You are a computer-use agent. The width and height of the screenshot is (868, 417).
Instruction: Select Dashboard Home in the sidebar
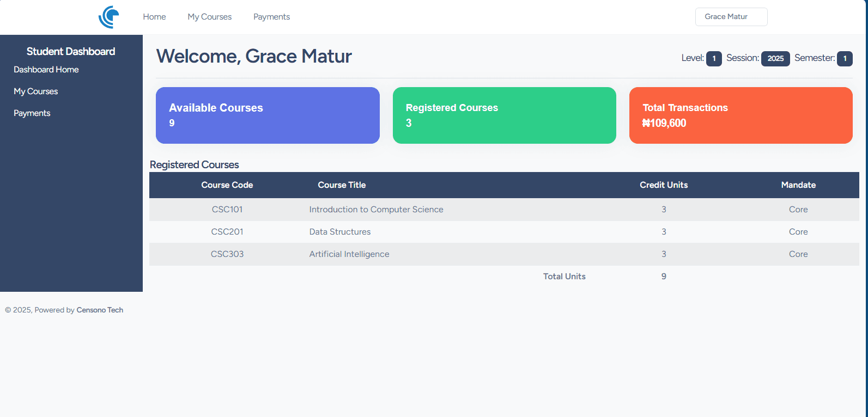coord(46,70)
